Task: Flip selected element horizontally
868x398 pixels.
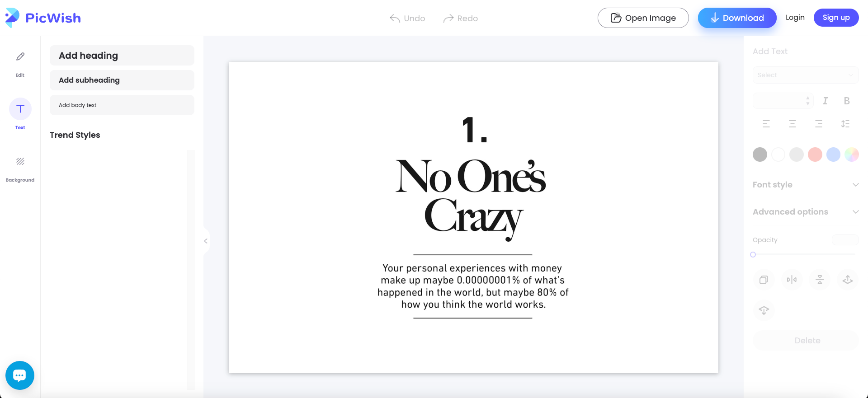Action: click(792, 280)
